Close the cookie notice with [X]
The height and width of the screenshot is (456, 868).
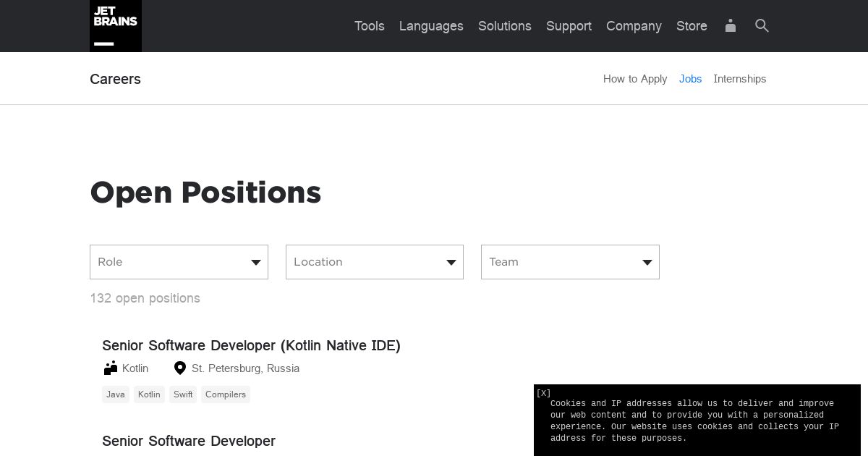point(543,393)
